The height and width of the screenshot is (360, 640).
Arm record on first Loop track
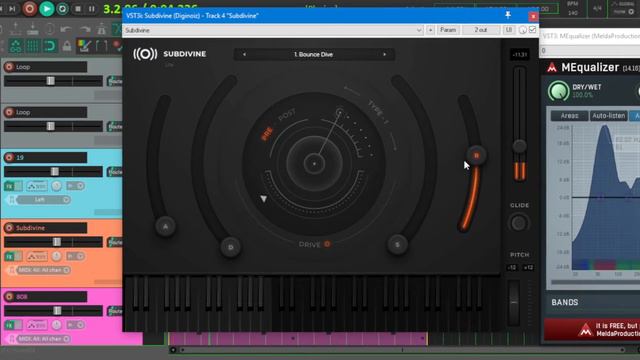click(x=9, y=67)
